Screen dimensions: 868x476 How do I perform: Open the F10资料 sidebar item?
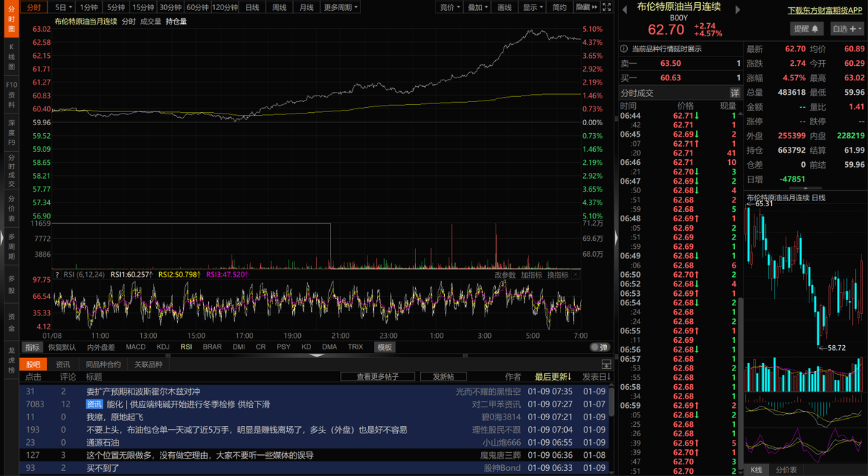point(12,94)
